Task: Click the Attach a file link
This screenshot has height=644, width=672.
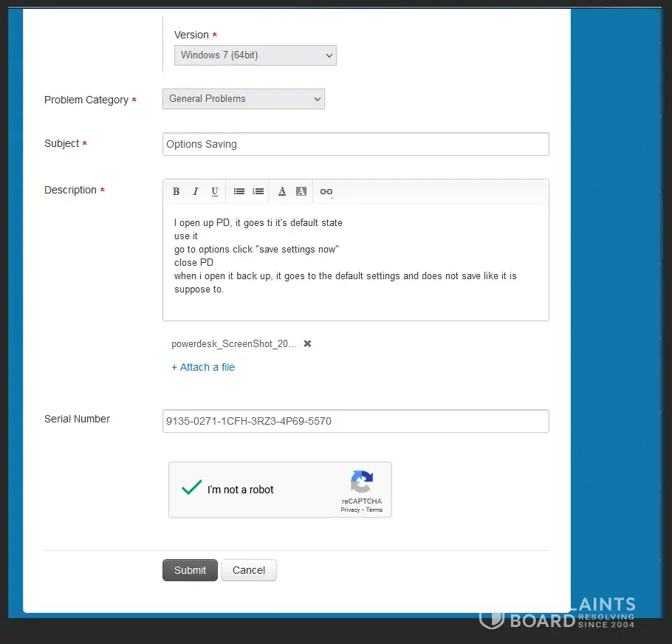Action: [203, 367]
